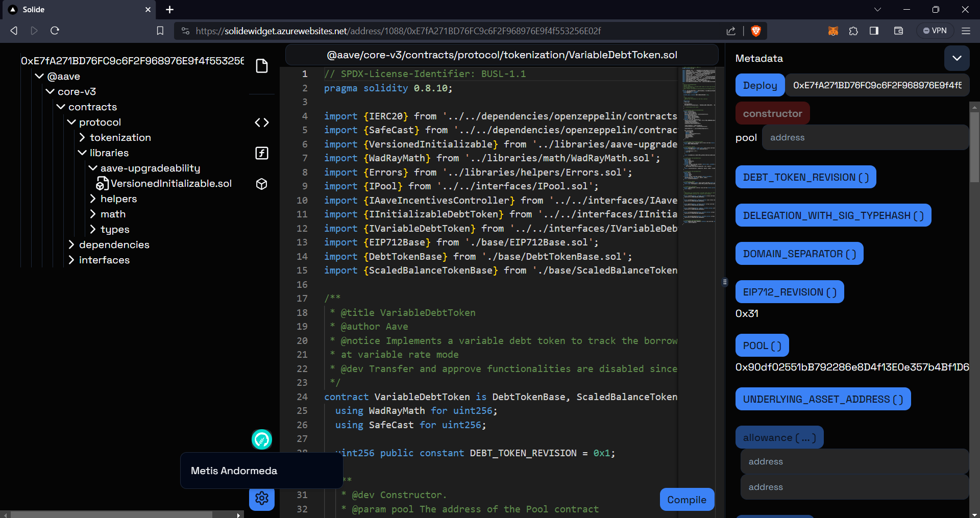Call the POOL function
Viewport: 980px width, 518px height.
762,346
